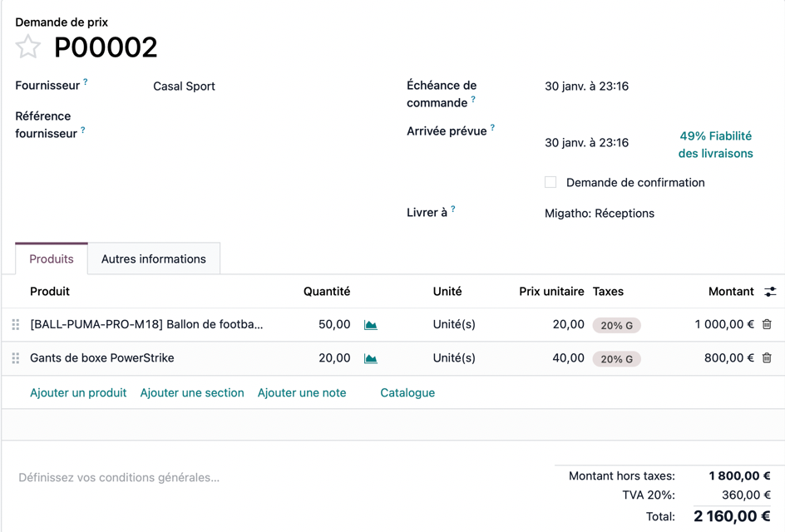Viewport: 785px width, 532px height.
Task: Open forecast chart for boxing gloves line
Action: [371, 358]
